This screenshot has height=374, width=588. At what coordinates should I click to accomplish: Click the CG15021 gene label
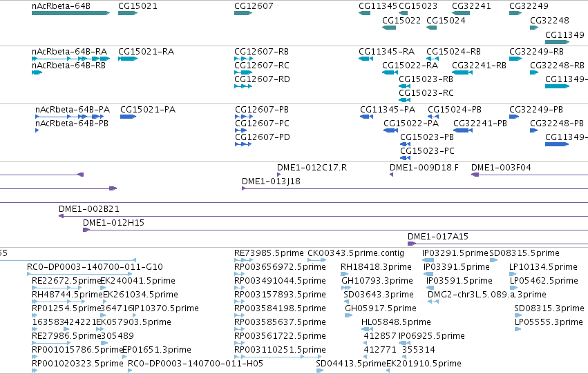point(137,6)
